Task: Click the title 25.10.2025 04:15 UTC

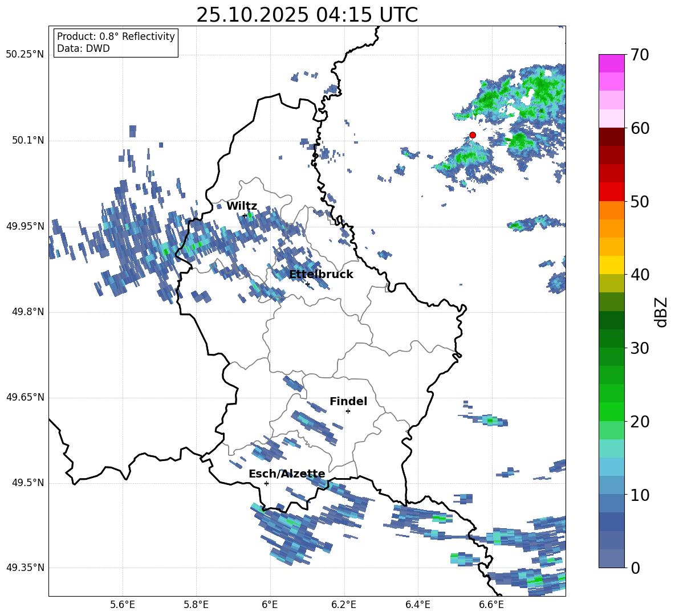Action: [307, 15]
